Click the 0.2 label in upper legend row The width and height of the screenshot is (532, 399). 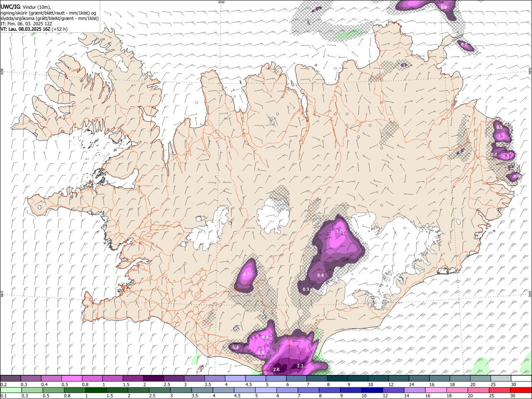4,384
